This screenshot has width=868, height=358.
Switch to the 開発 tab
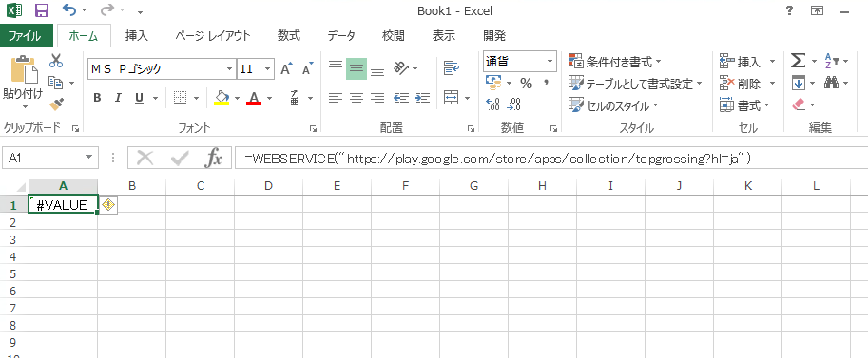point(494,36)
